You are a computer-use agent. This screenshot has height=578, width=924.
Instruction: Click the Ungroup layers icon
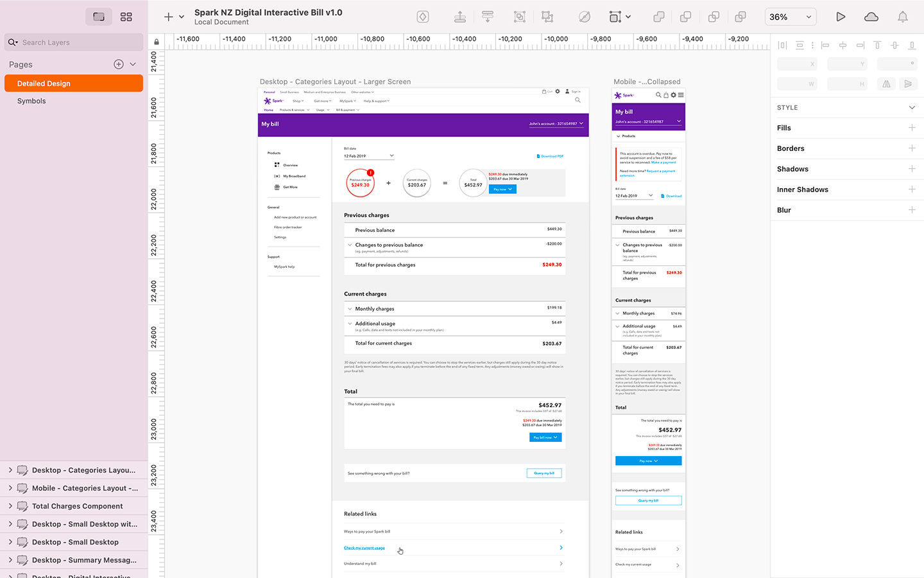tap(547, 17)
